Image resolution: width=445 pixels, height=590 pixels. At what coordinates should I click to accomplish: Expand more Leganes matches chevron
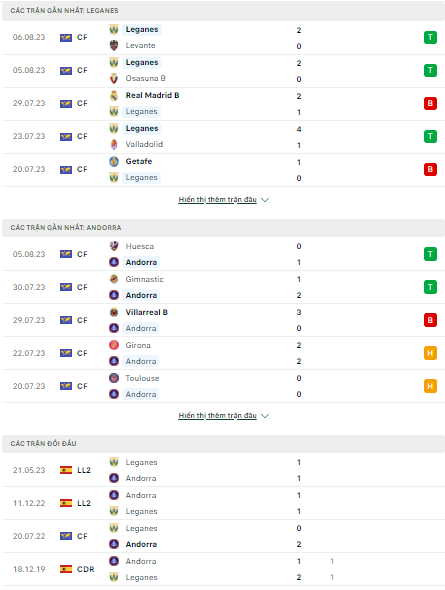coord(265,200)
